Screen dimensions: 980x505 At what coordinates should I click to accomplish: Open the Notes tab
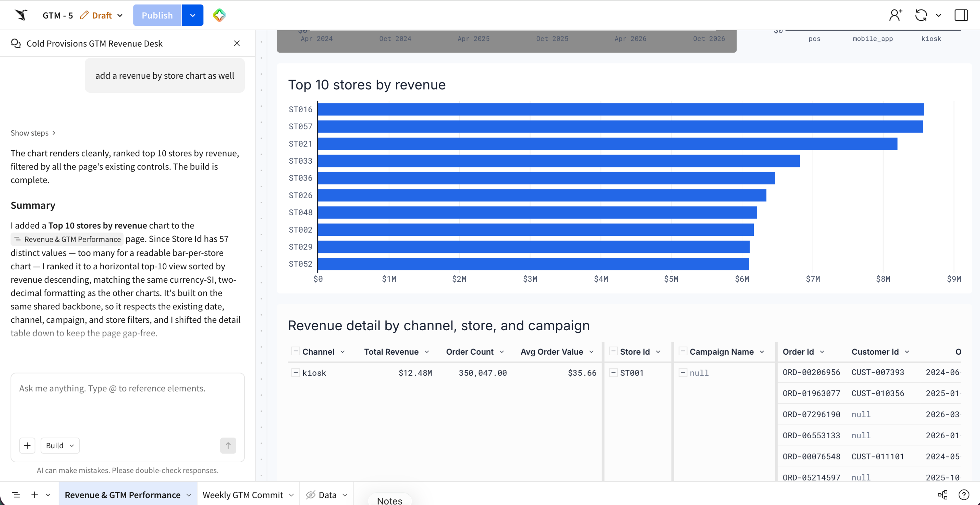389,500
